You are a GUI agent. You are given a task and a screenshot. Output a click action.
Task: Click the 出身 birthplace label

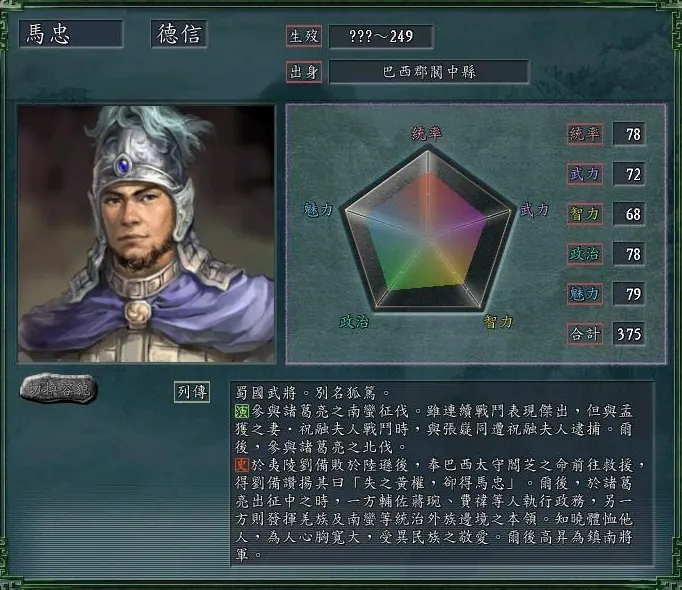(304, 72)
